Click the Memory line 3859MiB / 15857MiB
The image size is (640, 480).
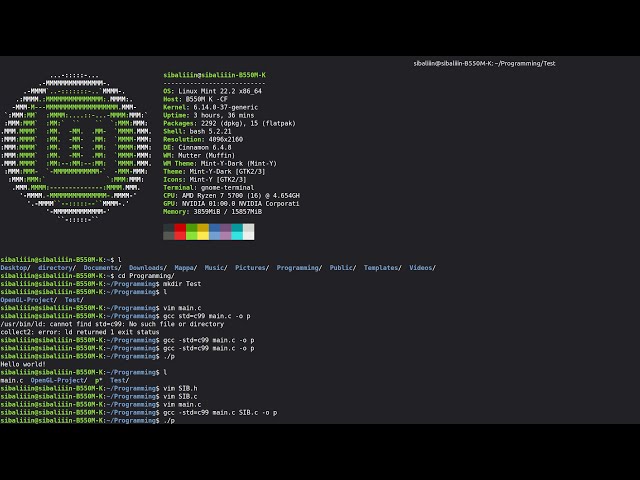[213, 211]
